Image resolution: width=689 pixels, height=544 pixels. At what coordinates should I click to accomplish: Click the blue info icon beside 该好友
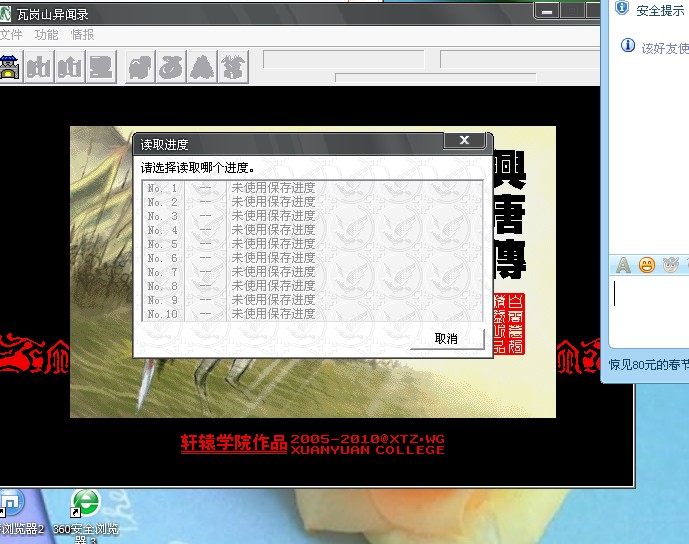coord(627,45)
